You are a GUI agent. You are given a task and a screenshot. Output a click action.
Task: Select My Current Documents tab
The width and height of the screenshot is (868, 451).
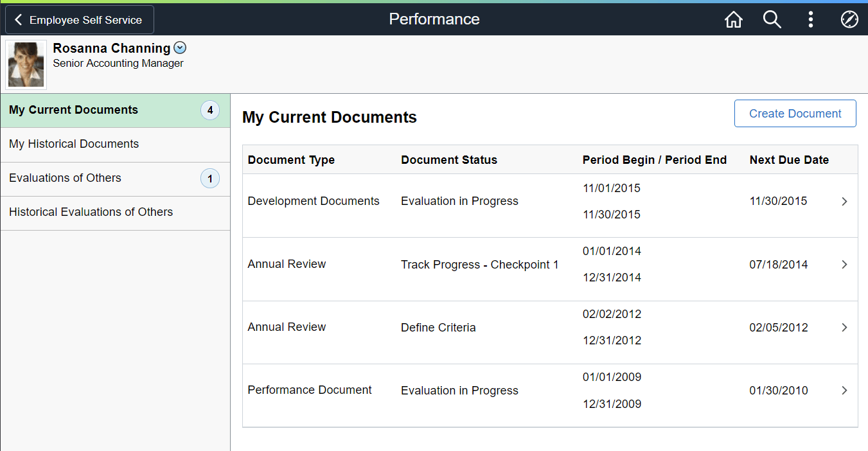pyautogui.click(x=115, y=111)
